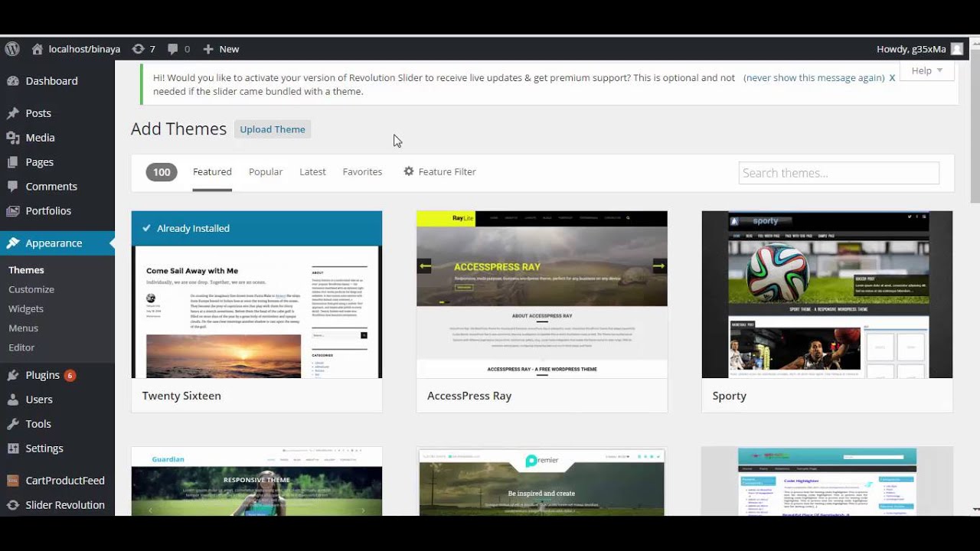The image size is (980, 551).
Task: Click the Slider Revolution refresh icon
Action: 12,505
